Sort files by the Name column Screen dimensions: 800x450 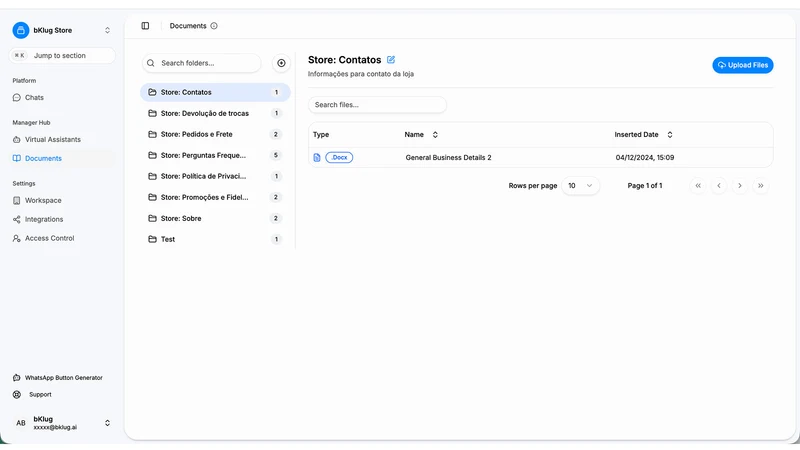coord(421,135)
